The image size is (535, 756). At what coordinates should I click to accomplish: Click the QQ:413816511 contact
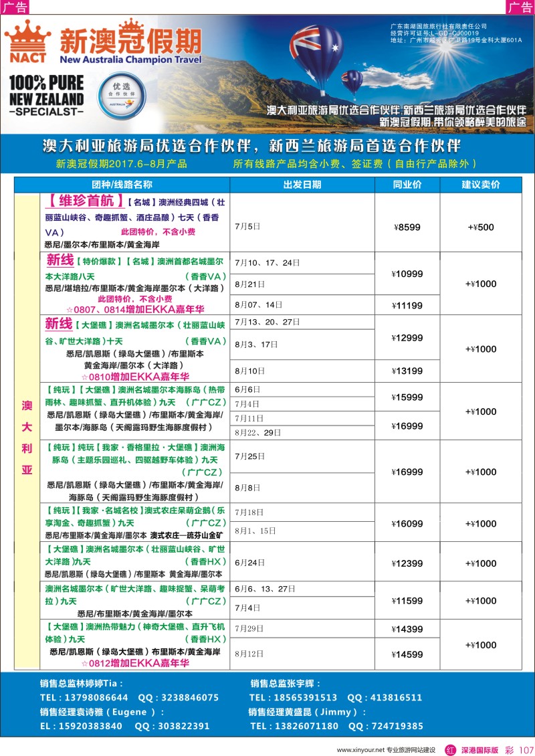tap(385, 698)
